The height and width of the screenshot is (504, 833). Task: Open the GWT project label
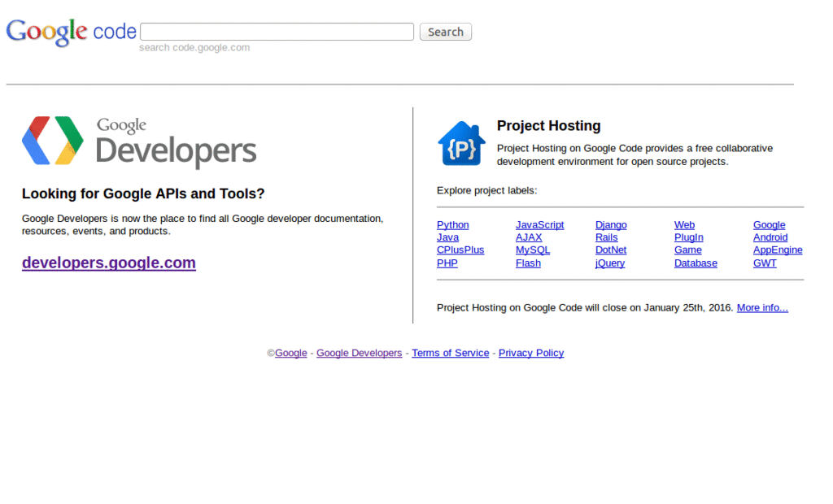point(765,263)
